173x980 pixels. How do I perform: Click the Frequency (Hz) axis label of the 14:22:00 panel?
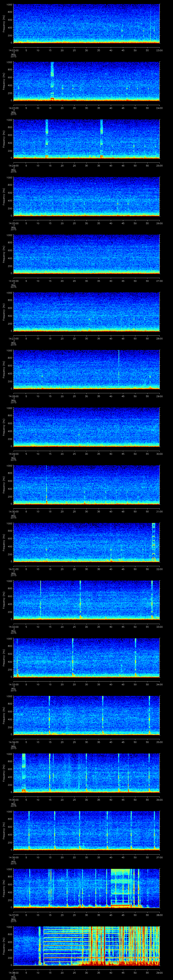coord(4,24)
